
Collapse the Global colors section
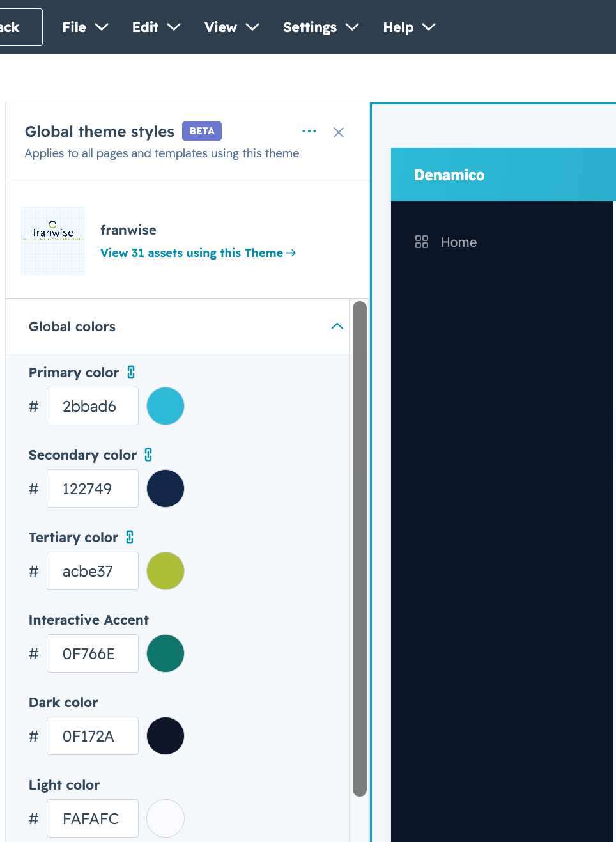point(337,326)
